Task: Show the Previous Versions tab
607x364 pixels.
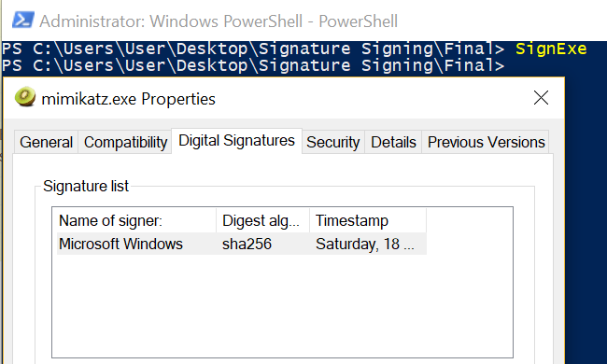Action: point(486,142)
